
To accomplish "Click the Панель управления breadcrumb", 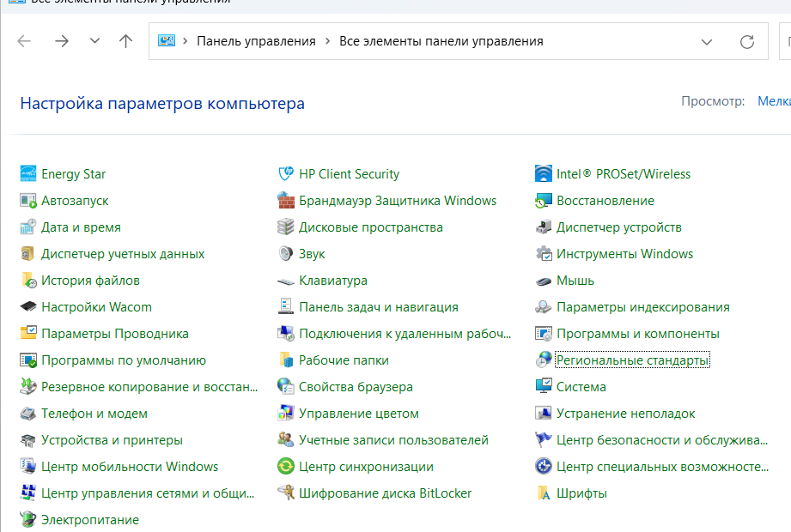I will tap(256, 41).
